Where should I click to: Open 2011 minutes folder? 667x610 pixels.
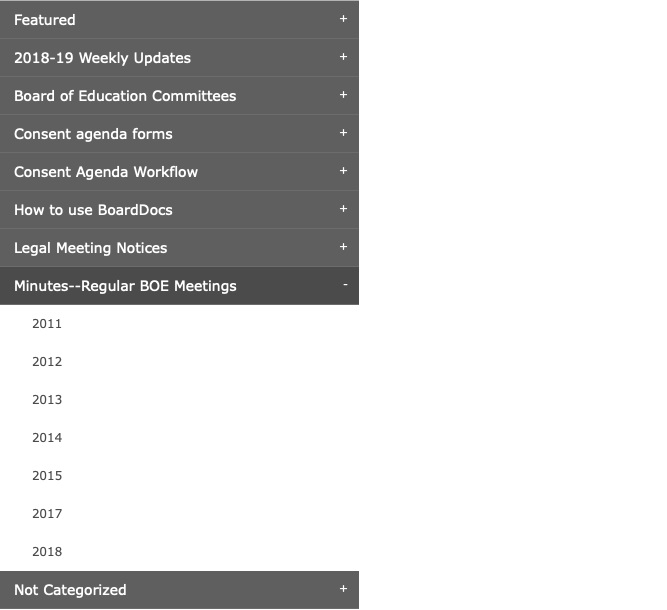point(47,324)
